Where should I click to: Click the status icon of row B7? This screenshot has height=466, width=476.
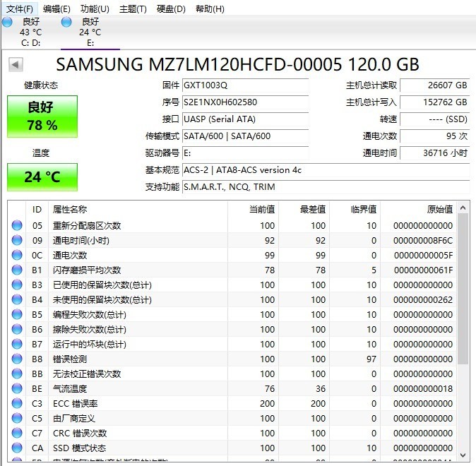click(17, 344)
